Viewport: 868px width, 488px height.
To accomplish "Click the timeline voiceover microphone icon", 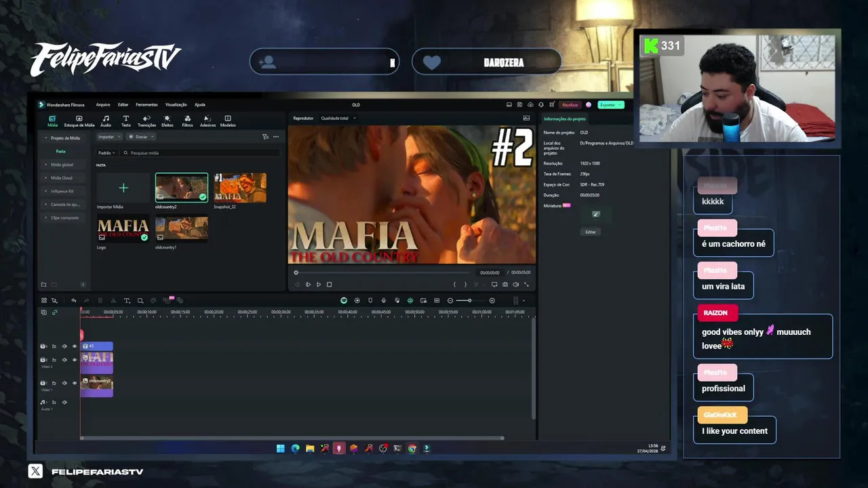I will click(x=384, y=300).
